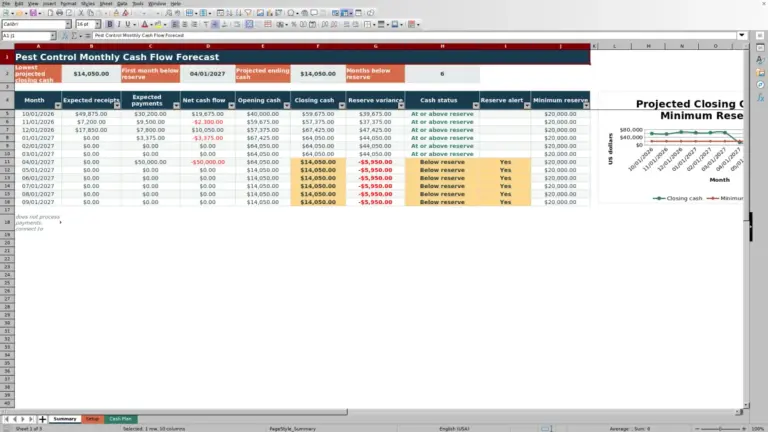Viewport: 768px width, 432px height.
Task: Click the Insert comment icon
Action: pyautogui.click(x=314, y=13)
